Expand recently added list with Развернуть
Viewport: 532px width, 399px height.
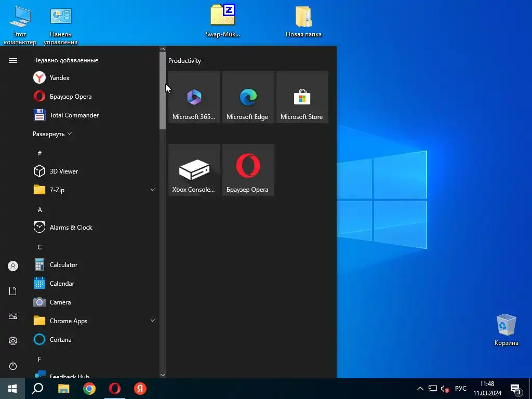click(x=52, y=134)
